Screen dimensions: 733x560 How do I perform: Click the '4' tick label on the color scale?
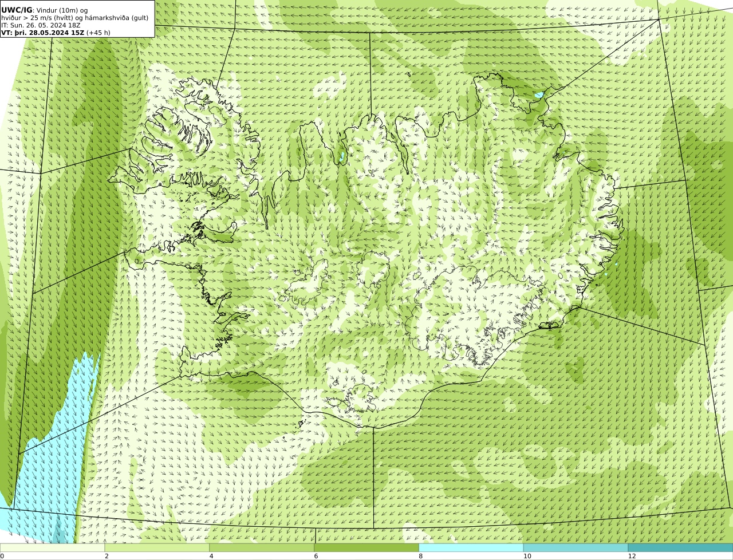pyautogui.click(x=211, y=556)
